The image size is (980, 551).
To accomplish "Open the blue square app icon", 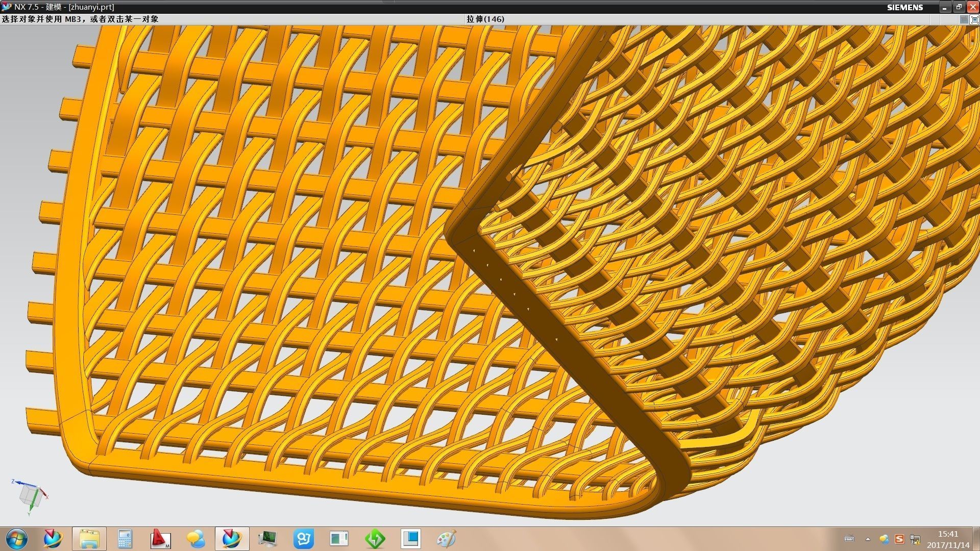I will point(411,539).
